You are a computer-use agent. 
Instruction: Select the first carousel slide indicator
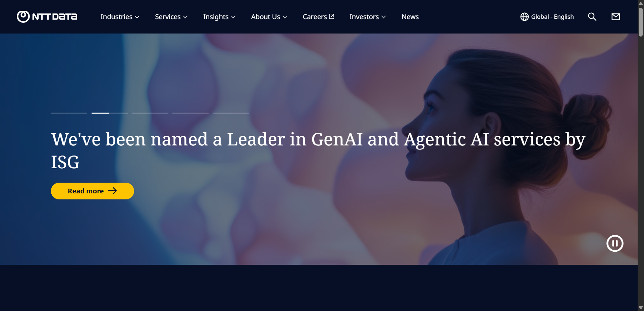(x=69, y=113)
